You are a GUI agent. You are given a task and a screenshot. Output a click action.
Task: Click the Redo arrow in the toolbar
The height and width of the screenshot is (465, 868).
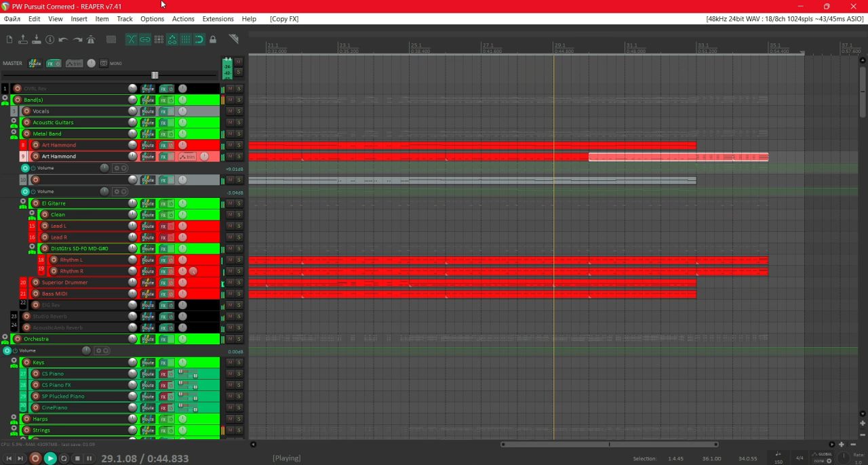pos(77,40)
